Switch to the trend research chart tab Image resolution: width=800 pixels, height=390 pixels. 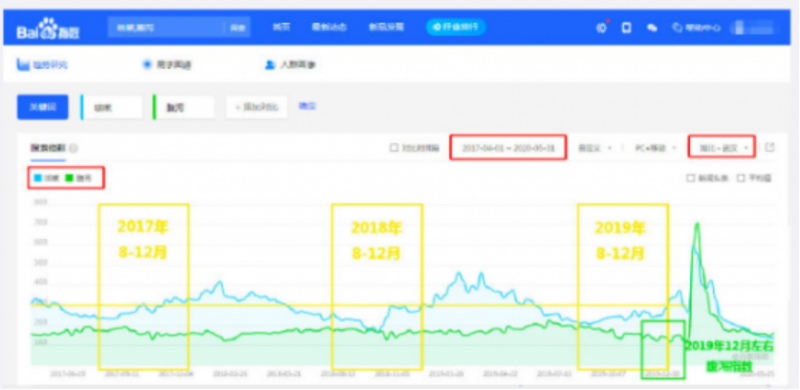point(42,65)
